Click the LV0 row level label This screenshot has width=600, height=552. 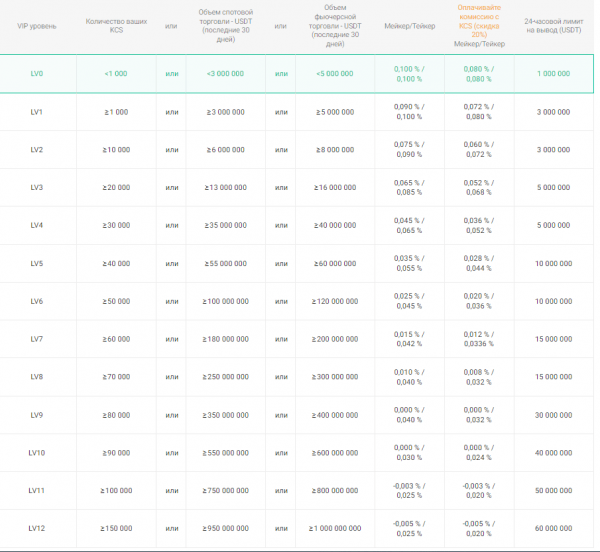37,73
